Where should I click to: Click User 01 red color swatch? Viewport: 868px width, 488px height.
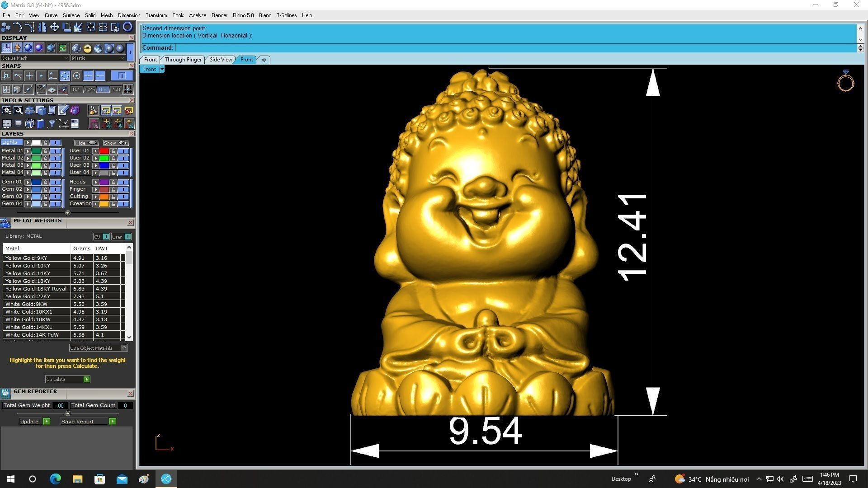(104, 151)
